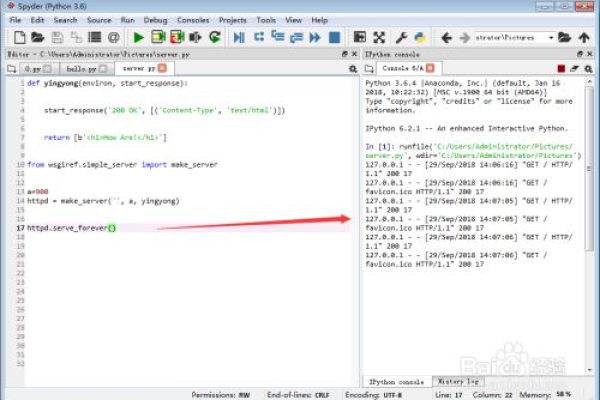Close the 0.py tab
The image size is (600, 400).
click(x=47, y=69)
